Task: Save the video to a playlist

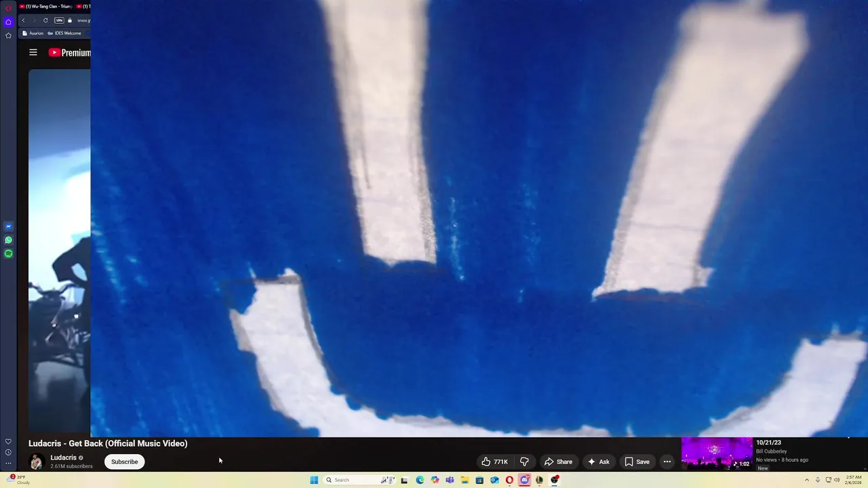Action: 637,462
